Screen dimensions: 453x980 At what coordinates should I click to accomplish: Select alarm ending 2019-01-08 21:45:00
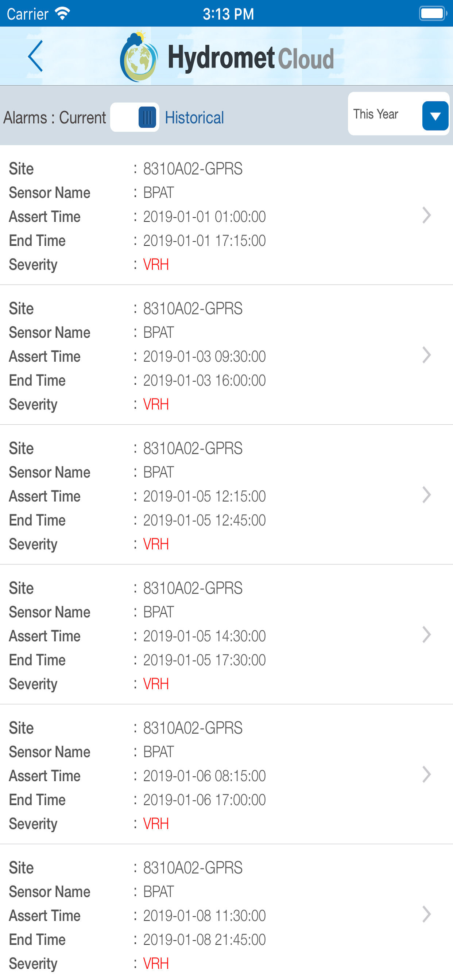226,913
